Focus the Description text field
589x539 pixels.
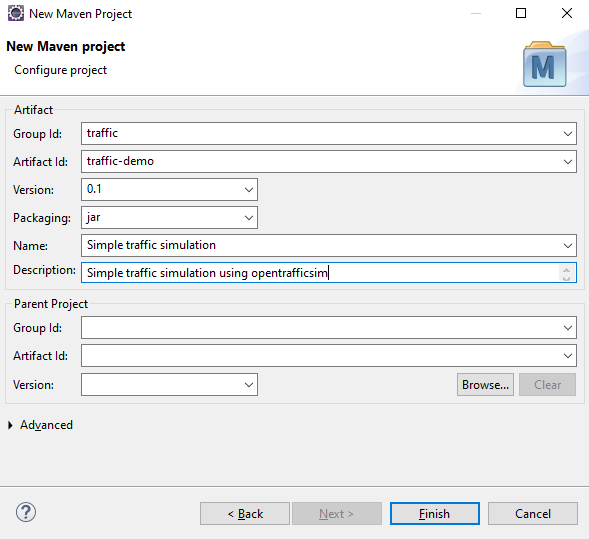coord(319,273)
